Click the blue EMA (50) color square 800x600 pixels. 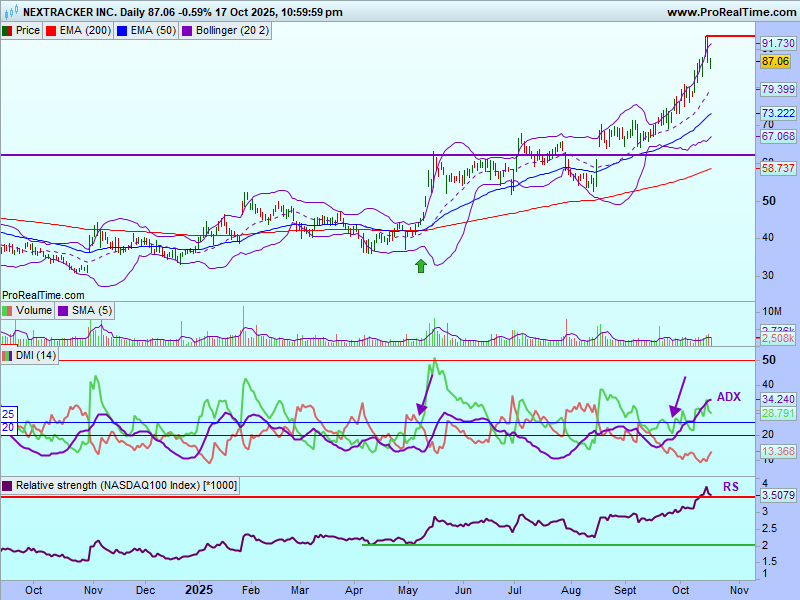[122, 31]
